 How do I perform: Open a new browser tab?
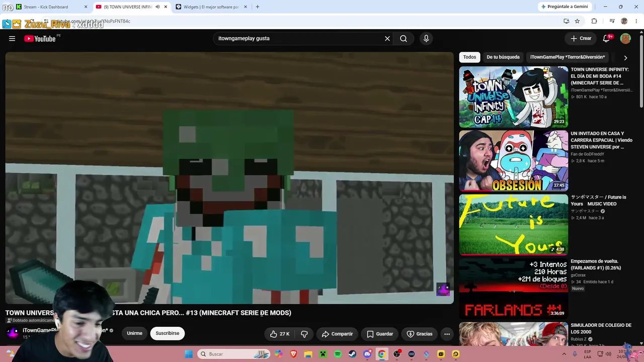coord(258,7)
